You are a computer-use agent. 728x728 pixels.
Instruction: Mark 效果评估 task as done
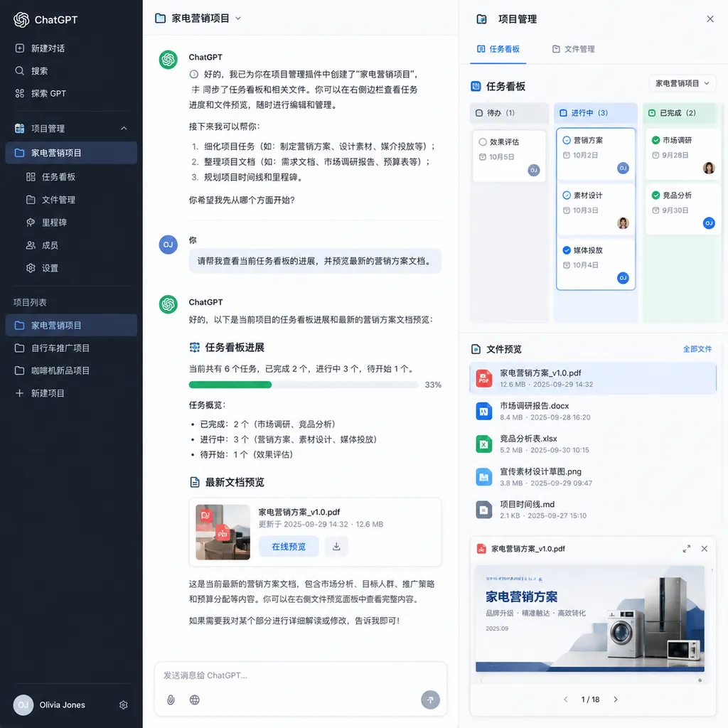point(483,142)
